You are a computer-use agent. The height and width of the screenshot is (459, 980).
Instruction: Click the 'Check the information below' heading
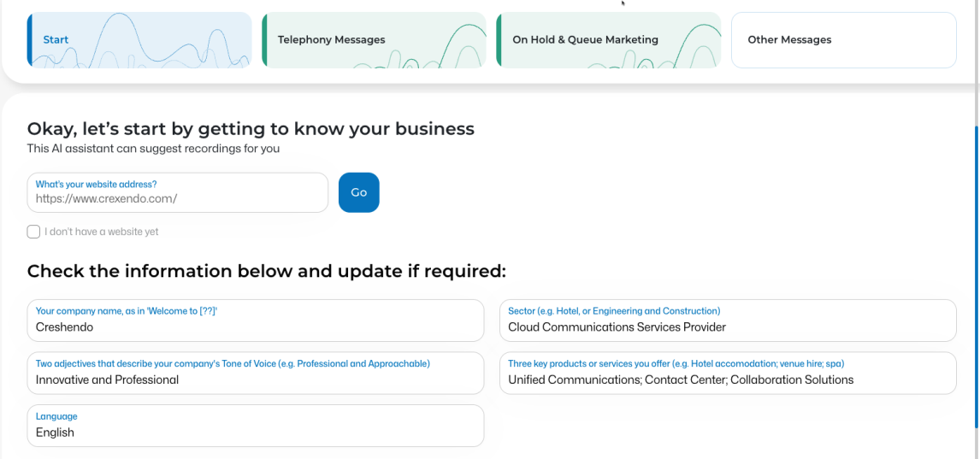(x=266, y=272)
